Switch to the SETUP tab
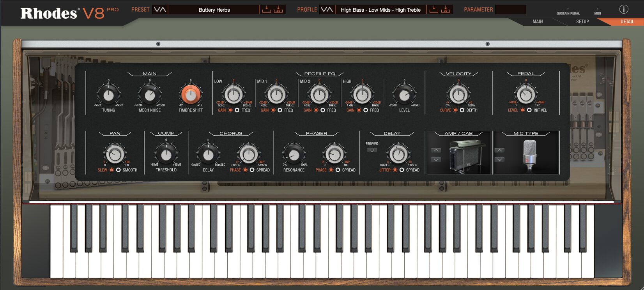644x290 pixels. click(582, 21)
